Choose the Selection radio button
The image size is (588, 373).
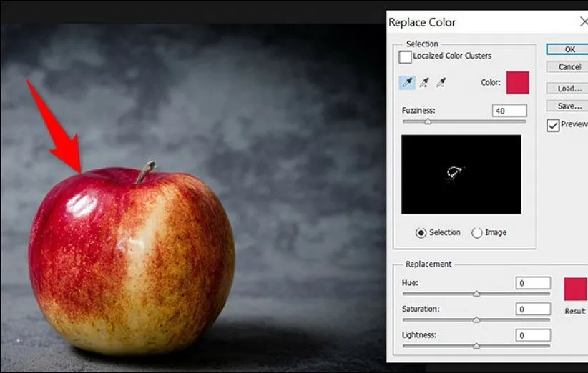[421, 232]
